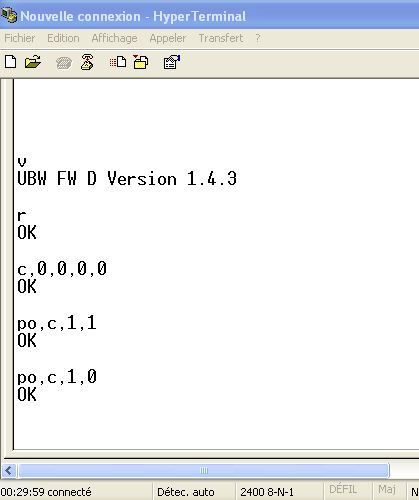
Task: Click the left arrow of horizontal scrollbar
Action: [9, 471]
